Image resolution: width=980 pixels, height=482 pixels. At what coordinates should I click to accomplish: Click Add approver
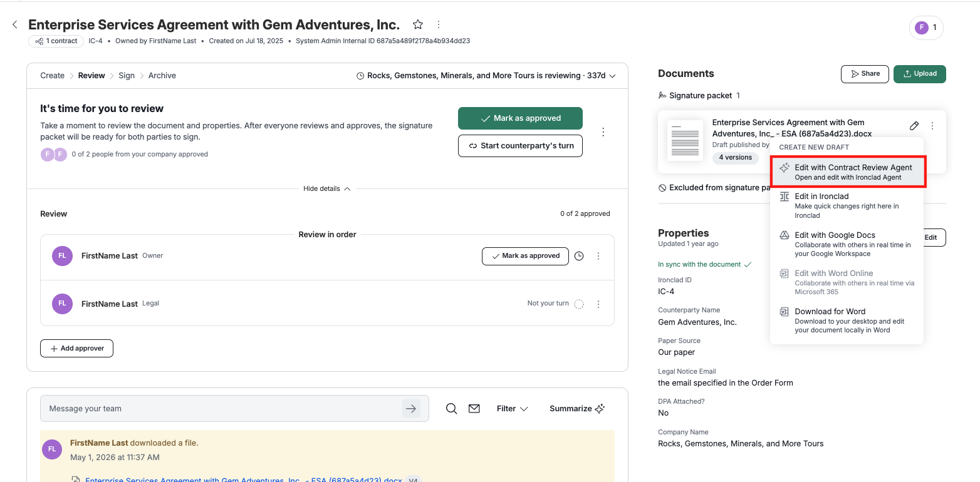[x=76, y=349]
